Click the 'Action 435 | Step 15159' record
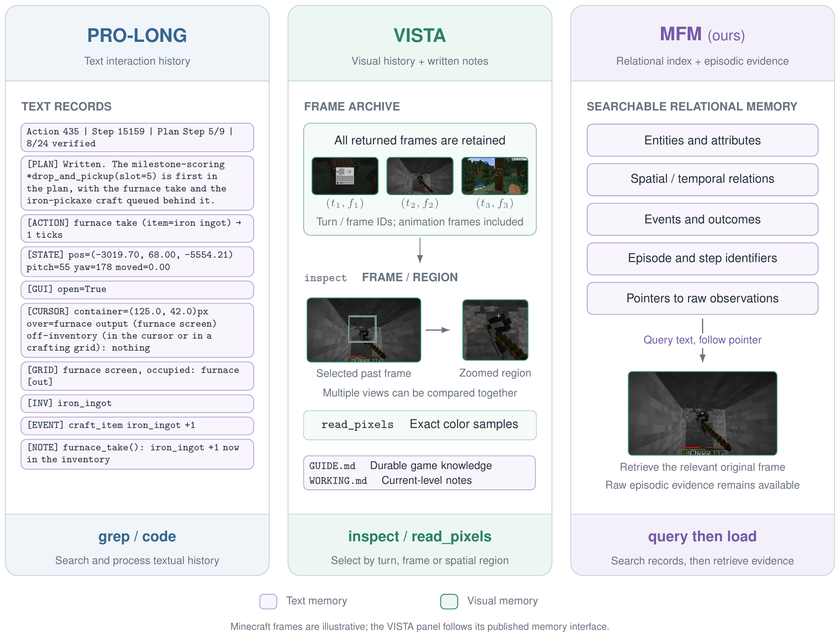Viewport: 840px width, 637px height. pos(137,137)
